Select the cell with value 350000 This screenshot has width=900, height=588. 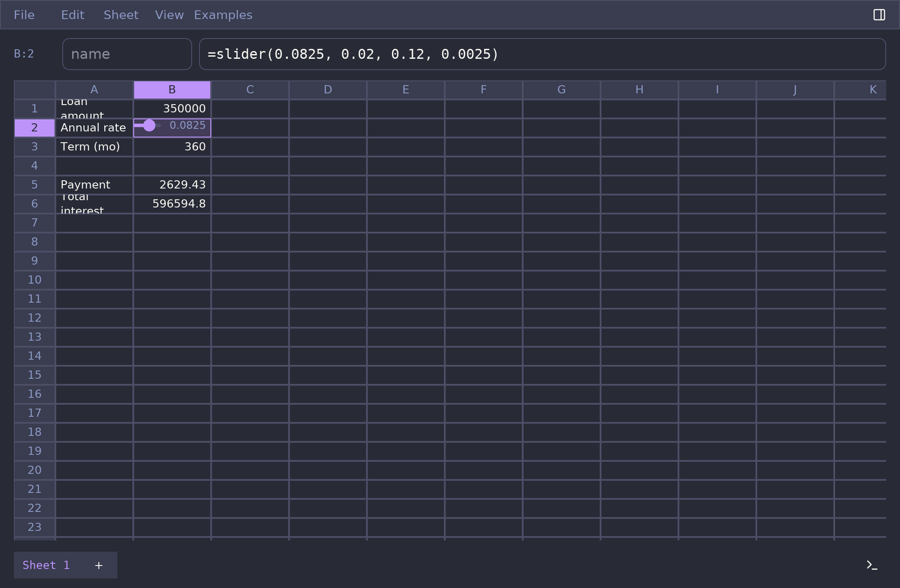click(x=172, y=109)
